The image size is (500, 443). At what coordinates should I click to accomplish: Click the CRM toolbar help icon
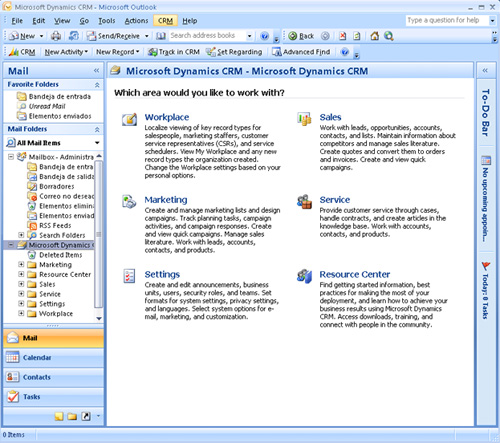pyautogui.click(x=345, y=52)
